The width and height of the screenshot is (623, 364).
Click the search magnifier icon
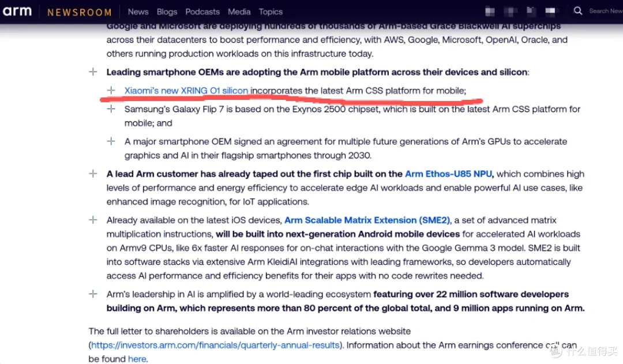pos(577,11)
